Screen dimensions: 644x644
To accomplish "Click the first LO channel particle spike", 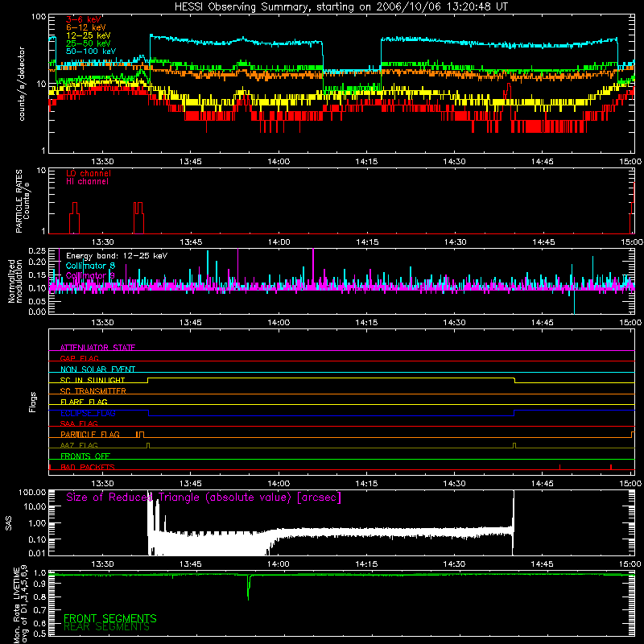I will point(74,217).
